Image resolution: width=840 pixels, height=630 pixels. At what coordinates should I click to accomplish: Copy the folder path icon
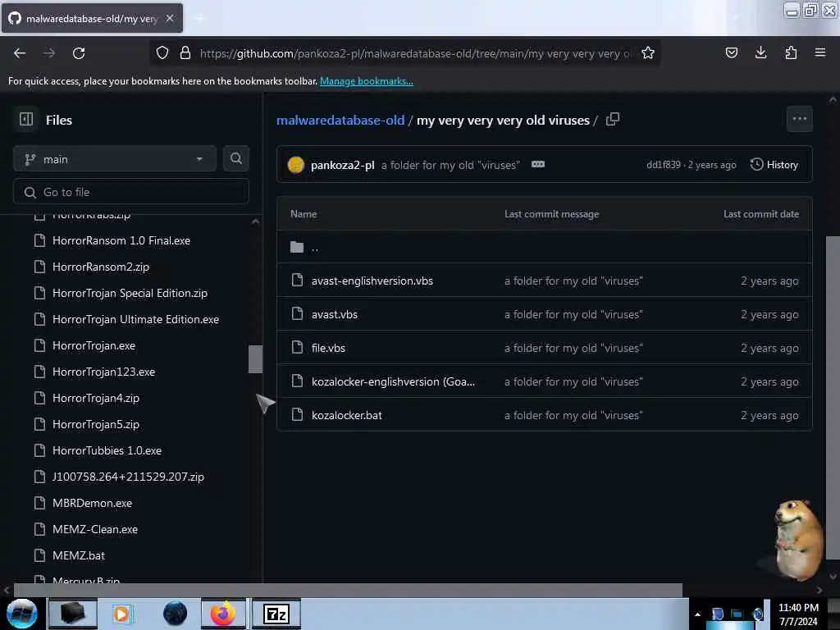pos(612,119)
